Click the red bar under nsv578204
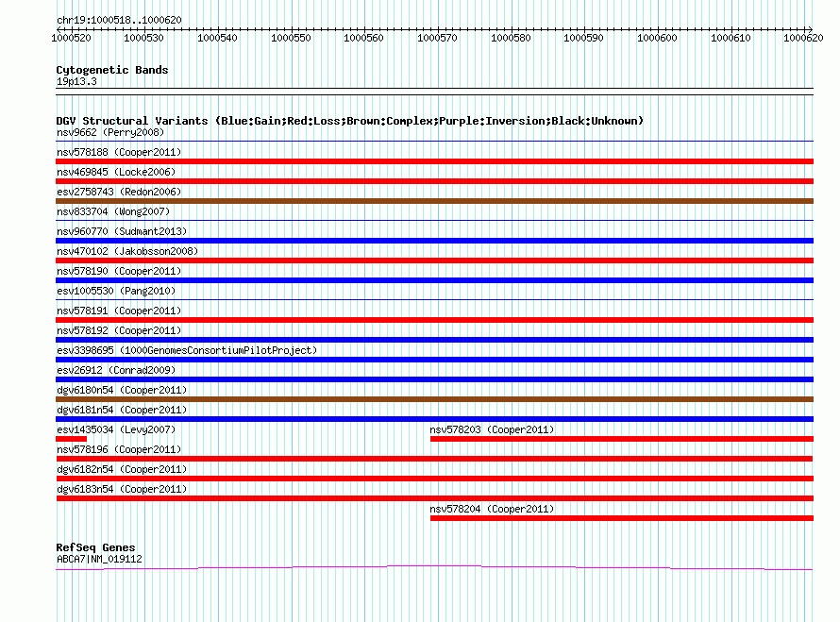 coord(621,518)
